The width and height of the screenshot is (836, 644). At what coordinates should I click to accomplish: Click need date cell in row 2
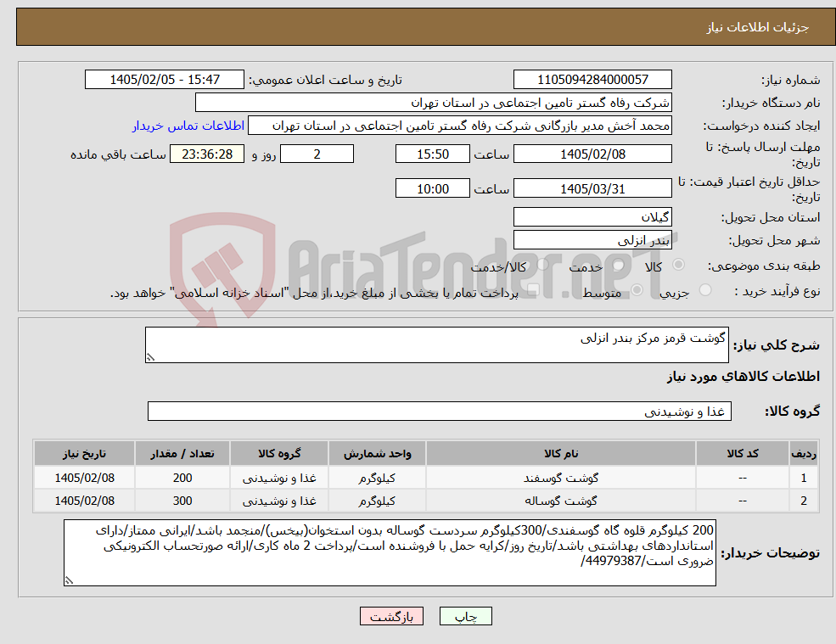coord(84,501)
